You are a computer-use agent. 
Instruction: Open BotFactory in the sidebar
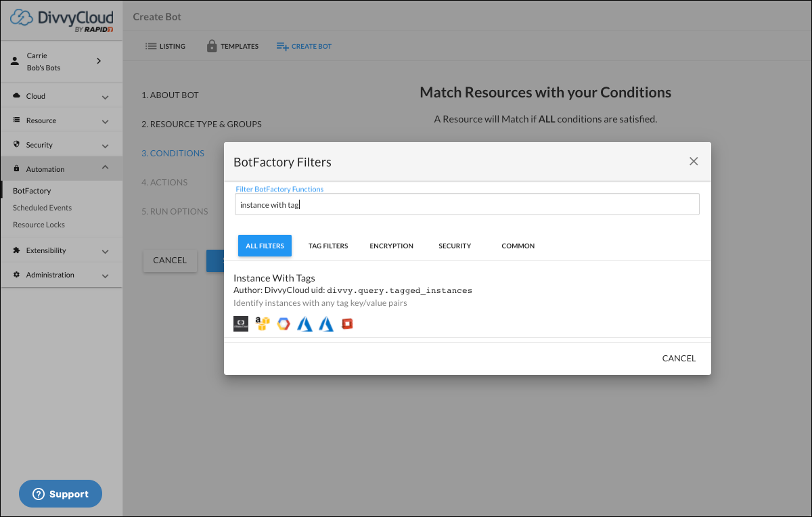[32, 191]
